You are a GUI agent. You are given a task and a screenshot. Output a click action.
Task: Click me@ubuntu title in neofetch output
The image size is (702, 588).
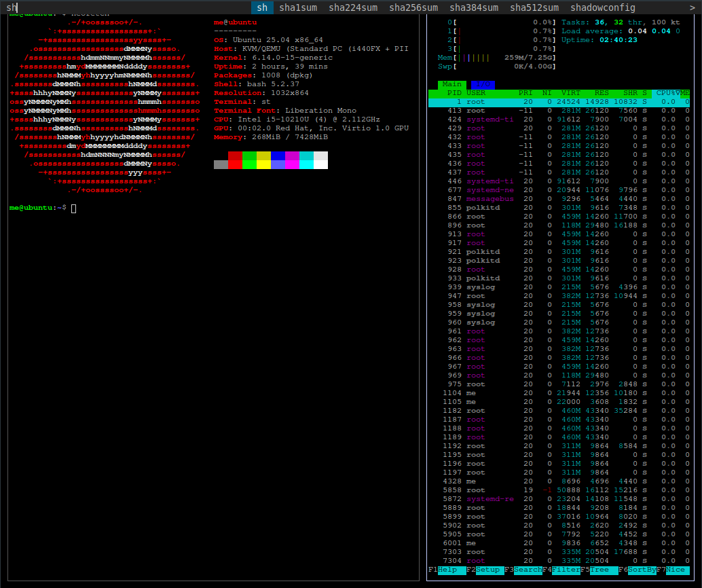tap(235, 22)
